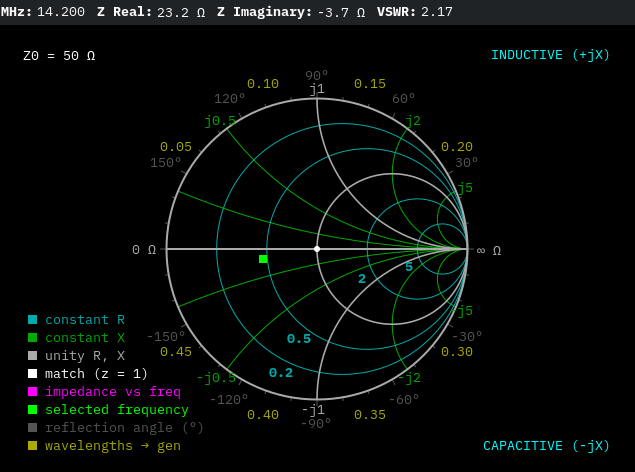Click the '120°' reflection angle label
635x472 pixels.
pyautogui.click(x=230, y=98)
